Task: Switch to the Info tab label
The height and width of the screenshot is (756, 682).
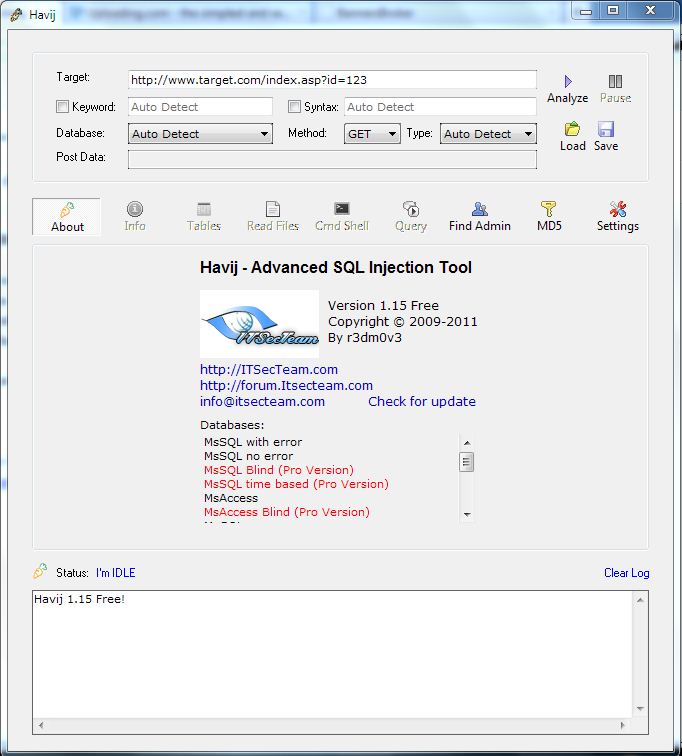Action: tap(135, 226)
